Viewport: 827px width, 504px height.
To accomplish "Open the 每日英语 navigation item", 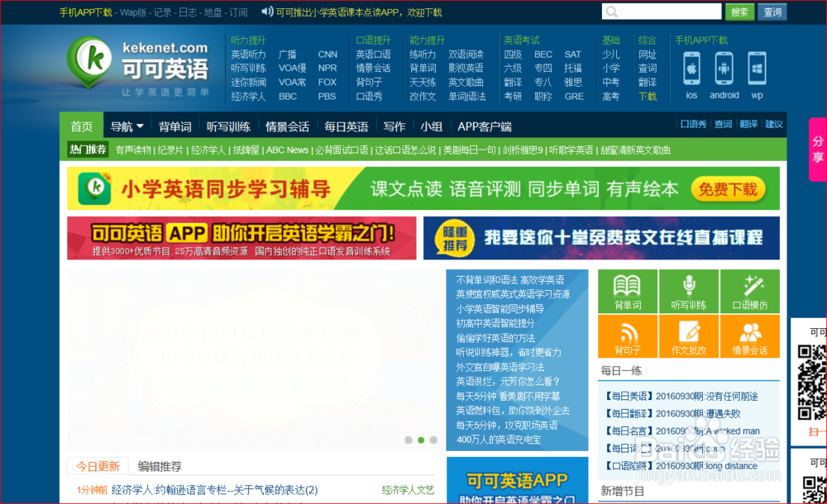I will click(346, 126).
